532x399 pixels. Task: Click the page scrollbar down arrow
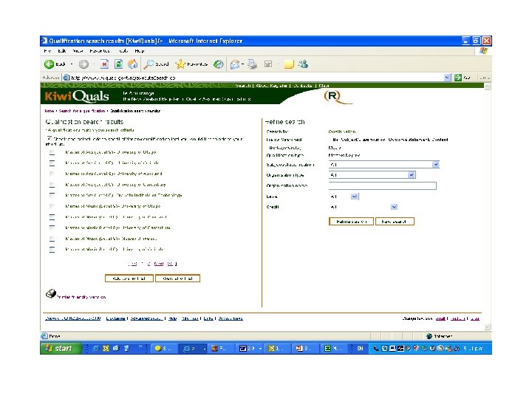click(488, 327)
